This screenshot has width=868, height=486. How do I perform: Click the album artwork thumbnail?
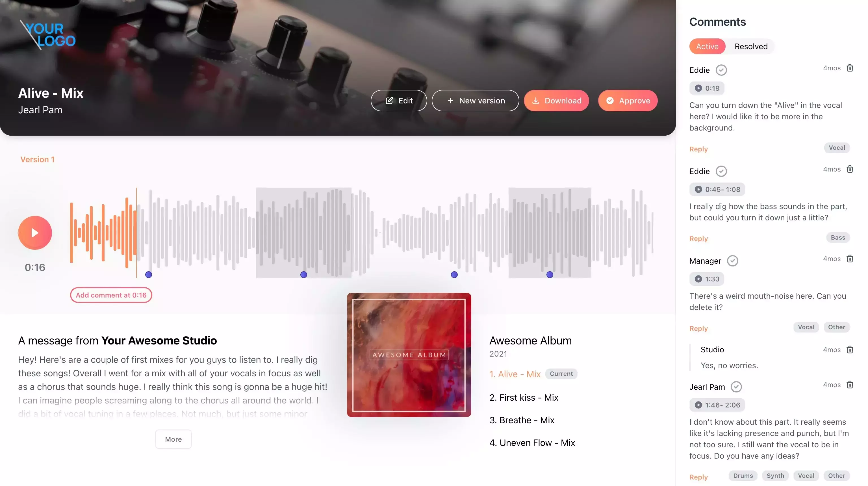coord(409,354)
